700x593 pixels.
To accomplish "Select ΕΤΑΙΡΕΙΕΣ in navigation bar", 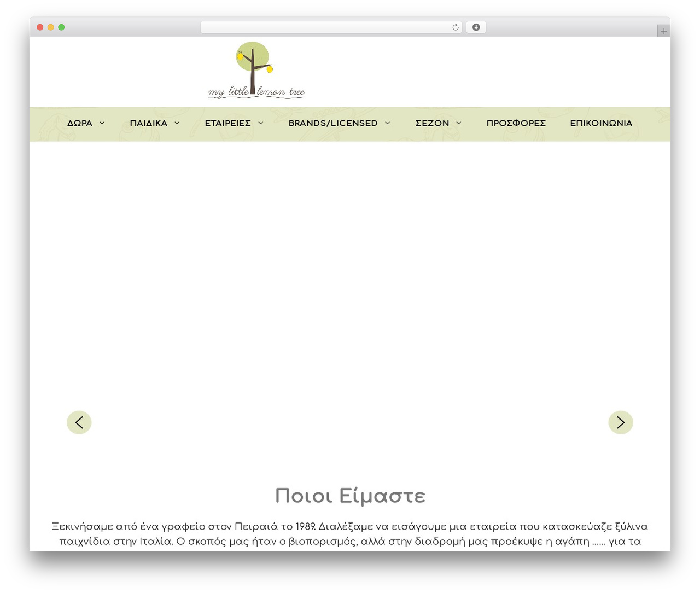I will coord(228,123).
